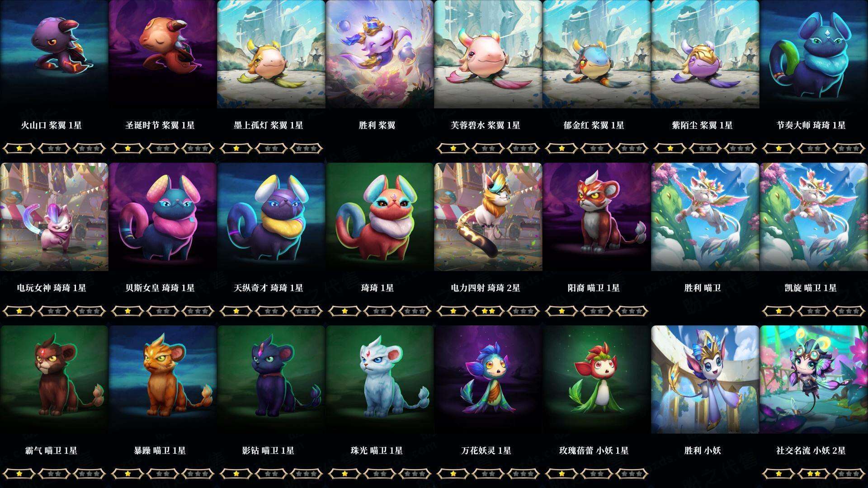The width and height of the screenshot is (868, 488).
Task: Open the 胜利 桨翼 card image
Action: pyautogui.click(x=379, y=54)
